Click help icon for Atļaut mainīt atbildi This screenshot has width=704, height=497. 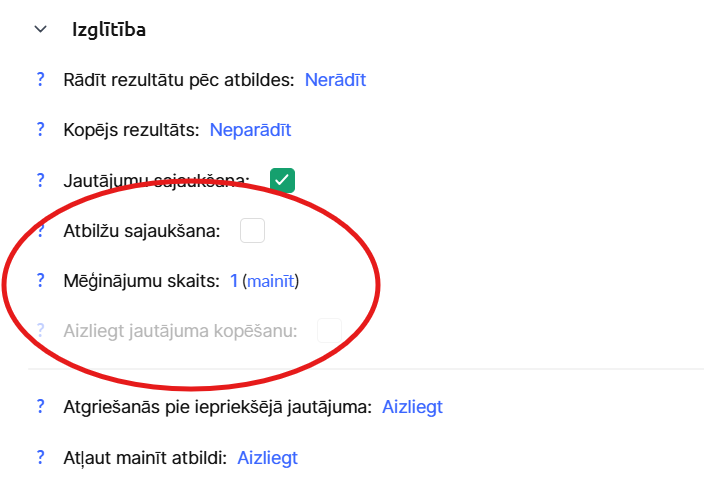(41, 458)
